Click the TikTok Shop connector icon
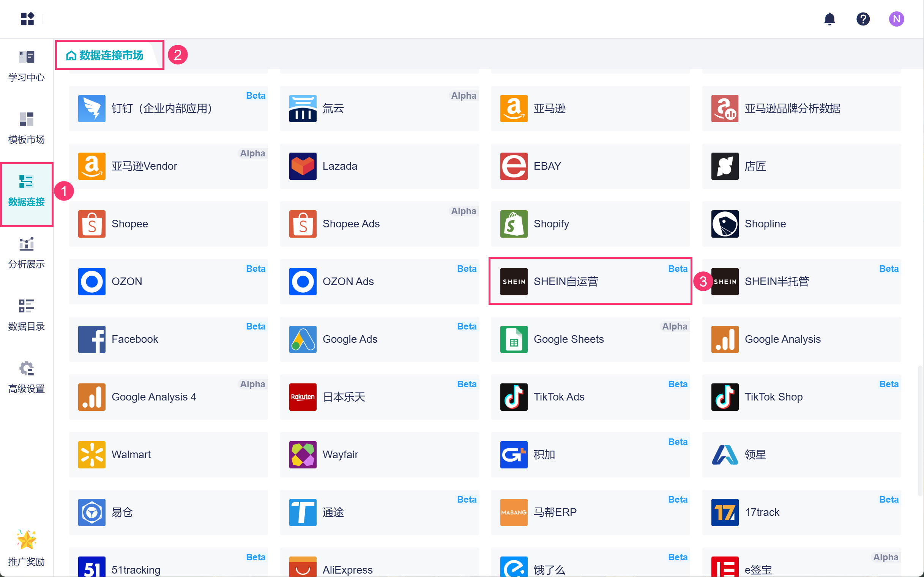 (724, 397)
